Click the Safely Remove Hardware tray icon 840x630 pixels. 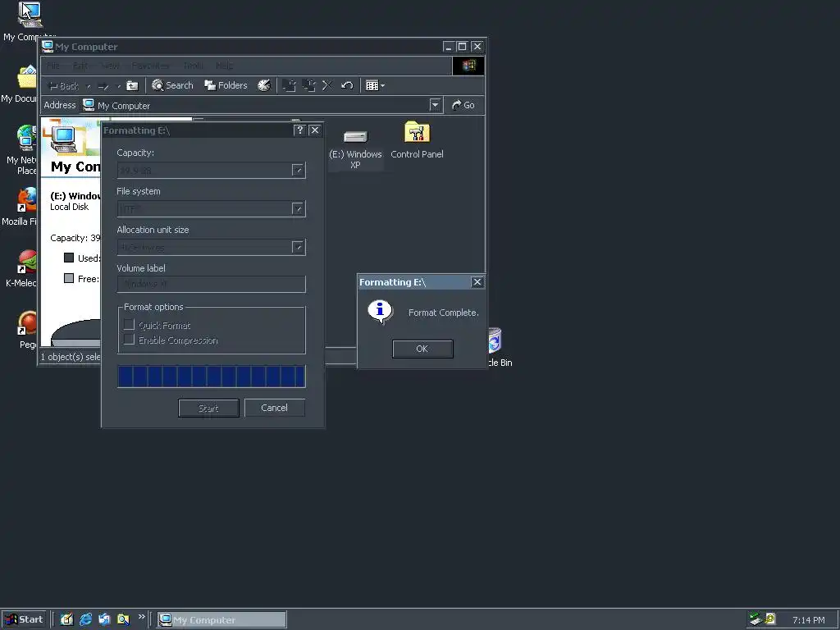coord(756,619)
